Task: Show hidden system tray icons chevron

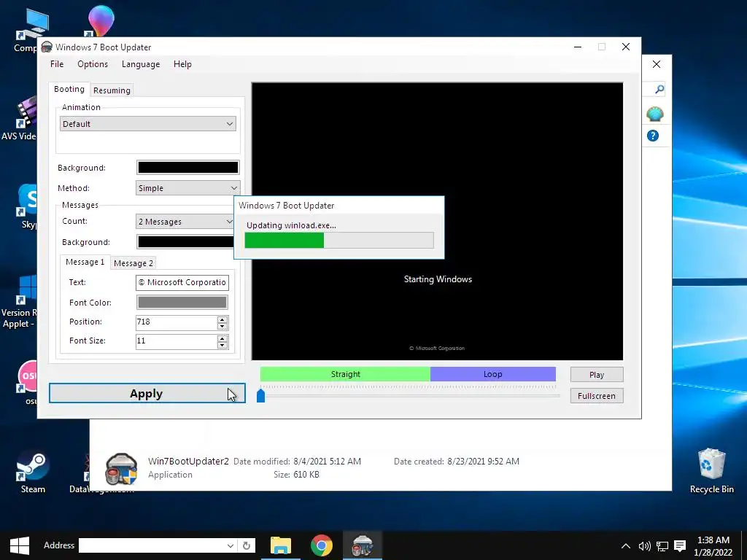Action: point(626,546)
